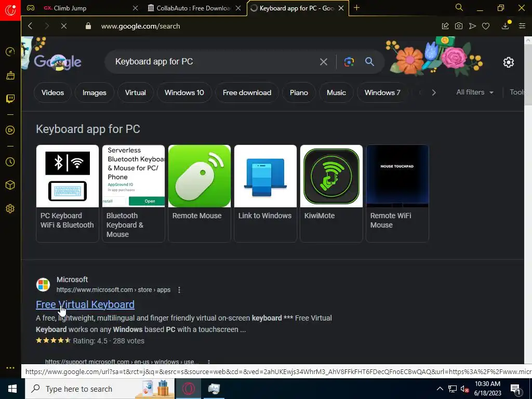
Task: Open the Remote WiFi Mouse card
Action: coord(397,193)
